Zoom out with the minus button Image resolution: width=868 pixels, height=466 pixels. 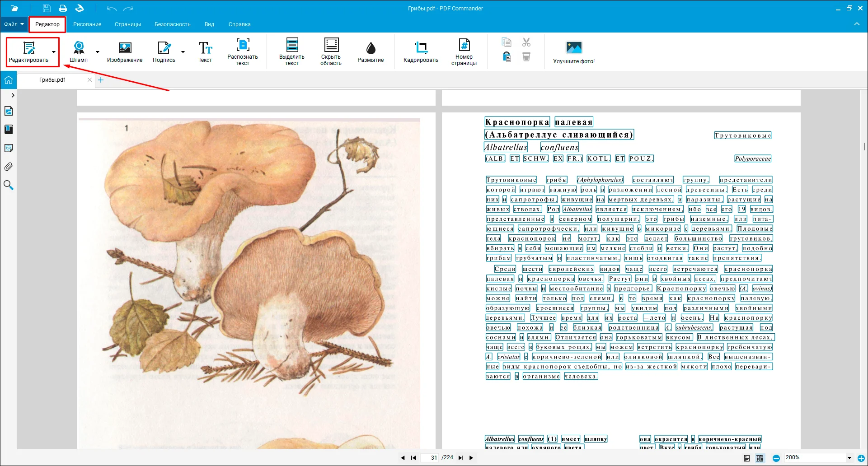(776, 458)
